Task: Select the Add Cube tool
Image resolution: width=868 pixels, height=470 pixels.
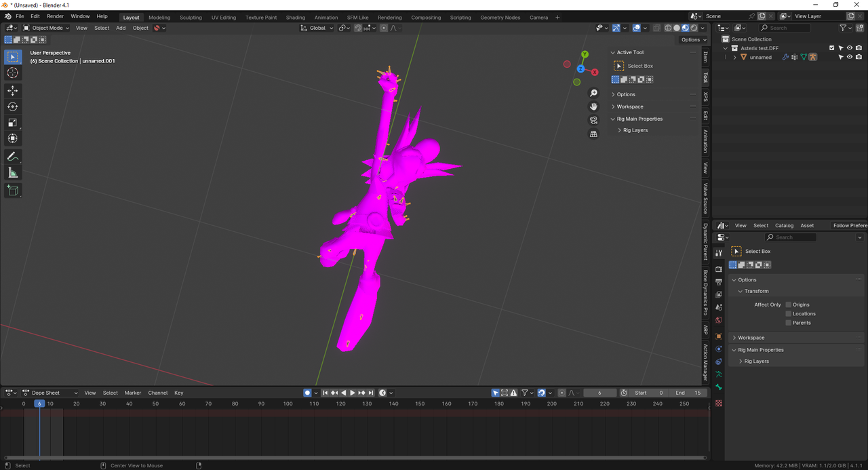Action: point(13,191)
